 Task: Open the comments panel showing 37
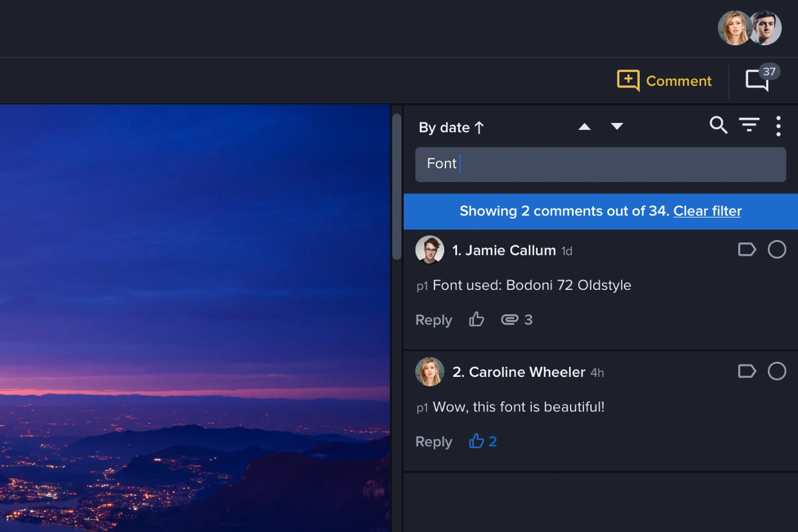[758, 80]
